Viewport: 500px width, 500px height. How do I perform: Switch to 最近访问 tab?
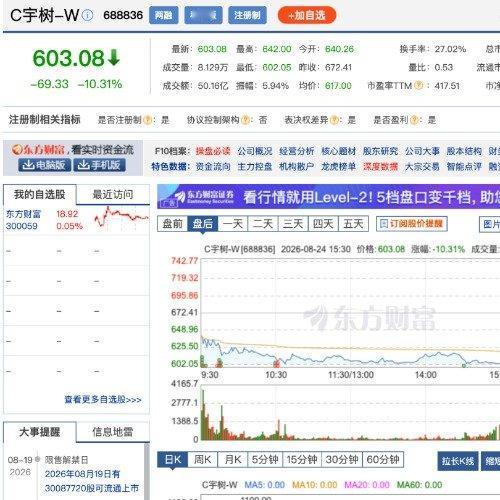tap(113, 195)
